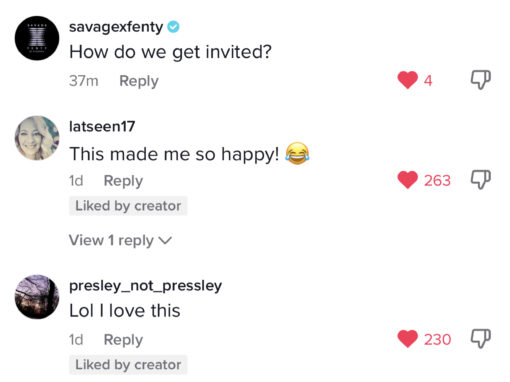Open the presley_not_pressley username link

pos(145,286)
